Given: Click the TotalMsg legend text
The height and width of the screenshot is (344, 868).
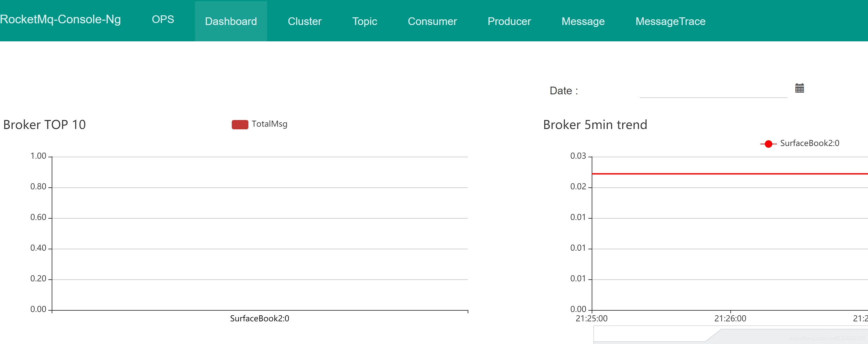Looking at the screenshot, I should (x=270, y=124).
